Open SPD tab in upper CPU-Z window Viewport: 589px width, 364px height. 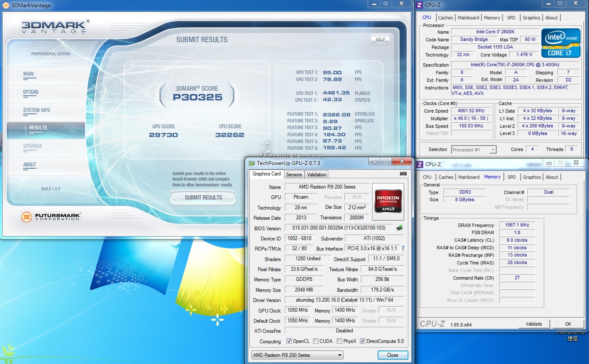click(511, 18)
